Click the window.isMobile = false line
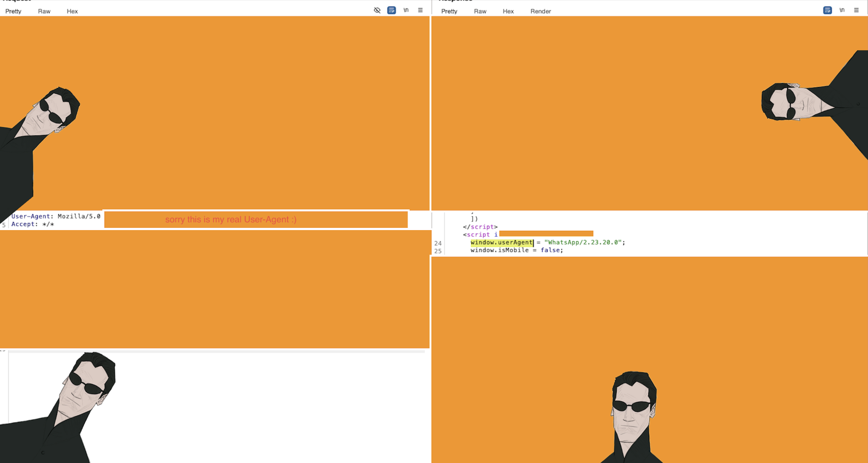 click(517, 250)
